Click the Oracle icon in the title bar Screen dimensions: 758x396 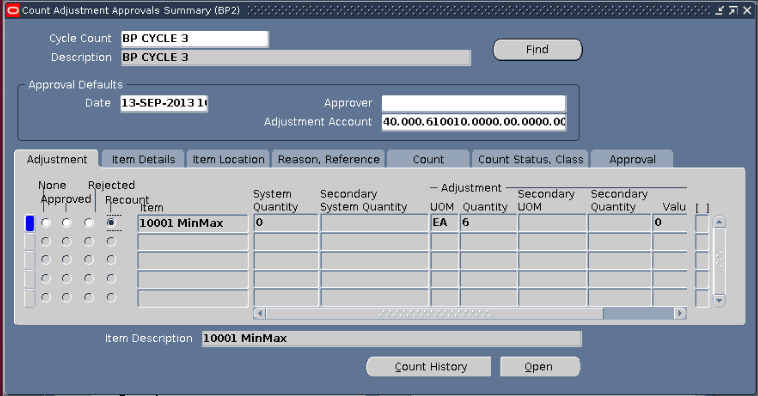point(13,10)
